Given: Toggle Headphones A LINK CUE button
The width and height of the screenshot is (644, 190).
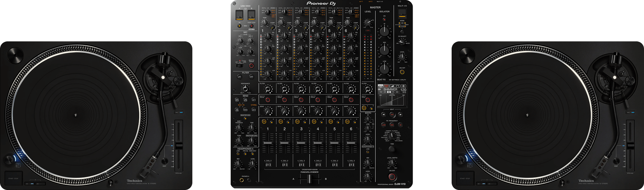Looking at the screenshot, I should point(238,154).
